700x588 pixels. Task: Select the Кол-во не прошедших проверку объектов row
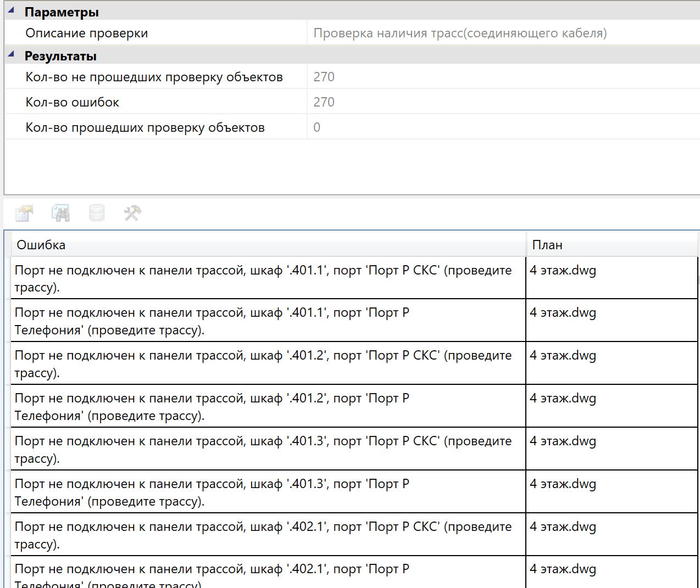pyautogui.click(x=154, y=77)
